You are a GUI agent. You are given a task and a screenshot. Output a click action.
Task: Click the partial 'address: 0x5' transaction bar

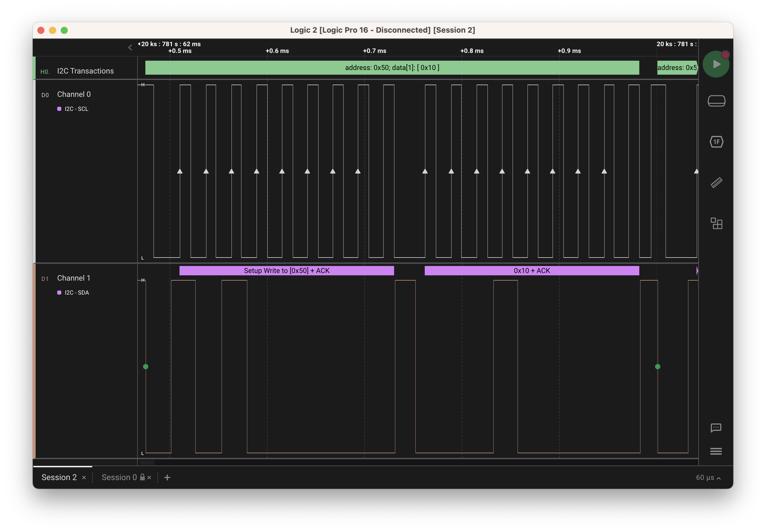tap(677, 68)
